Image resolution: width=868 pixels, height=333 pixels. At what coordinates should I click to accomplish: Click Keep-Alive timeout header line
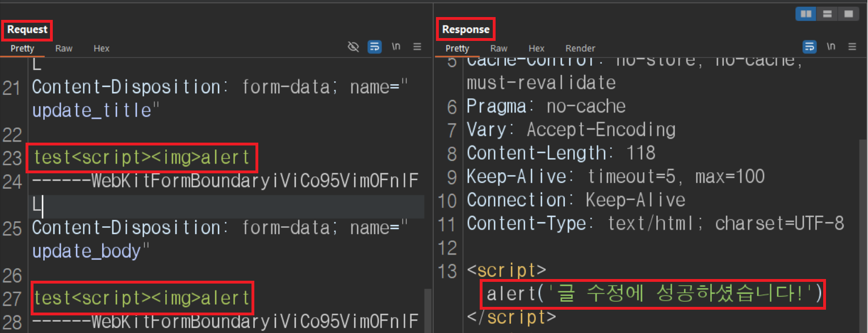[615, 176]
